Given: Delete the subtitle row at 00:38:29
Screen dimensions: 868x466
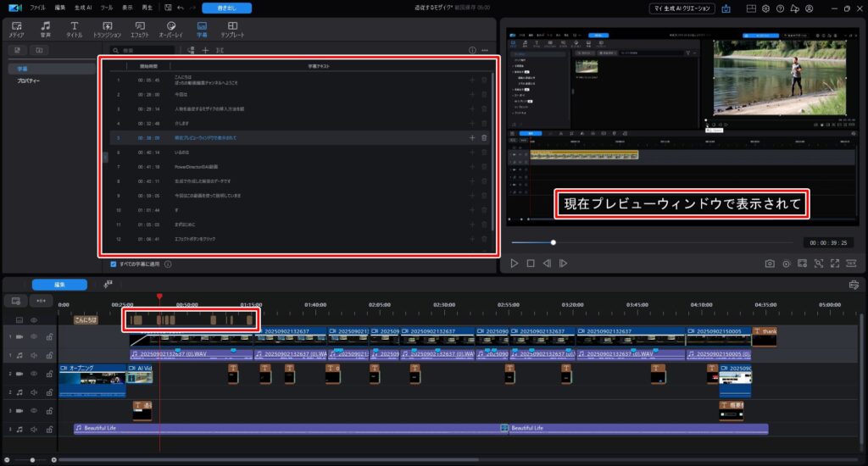Looking at the screenshot, I should point(484,137).
